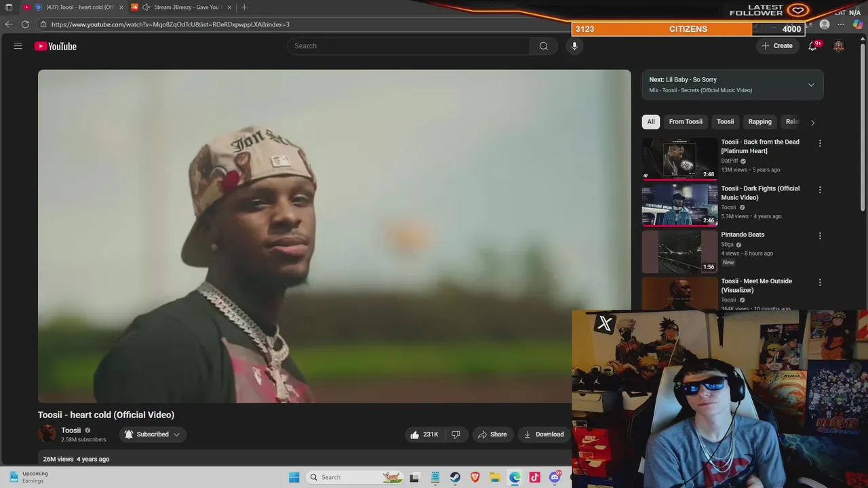This screenshot has height=488, width=868.
Task: Switch to the Toosii heart cold tab
Action: tap(75, 7)
